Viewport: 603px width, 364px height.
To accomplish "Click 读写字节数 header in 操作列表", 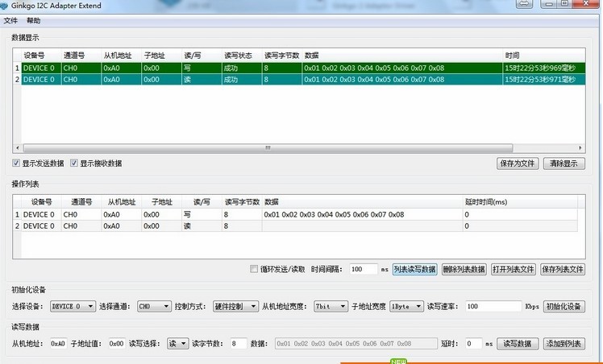I will (242, 202).
